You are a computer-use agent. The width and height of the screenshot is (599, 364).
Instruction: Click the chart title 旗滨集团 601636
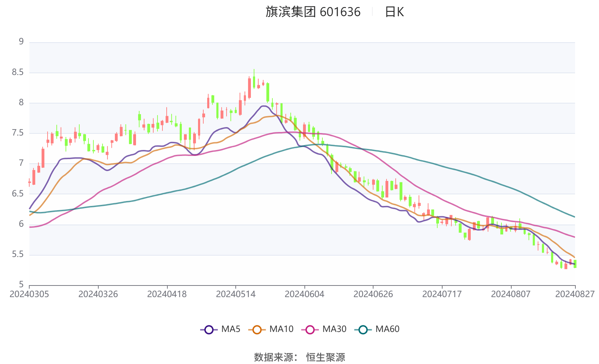point(313,12)
